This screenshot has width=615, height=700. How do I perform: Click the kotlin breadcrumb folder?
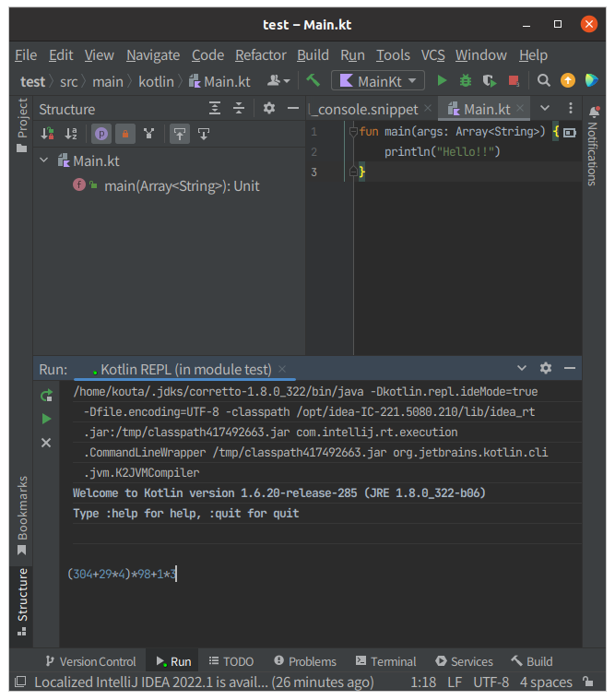point(156,82)
